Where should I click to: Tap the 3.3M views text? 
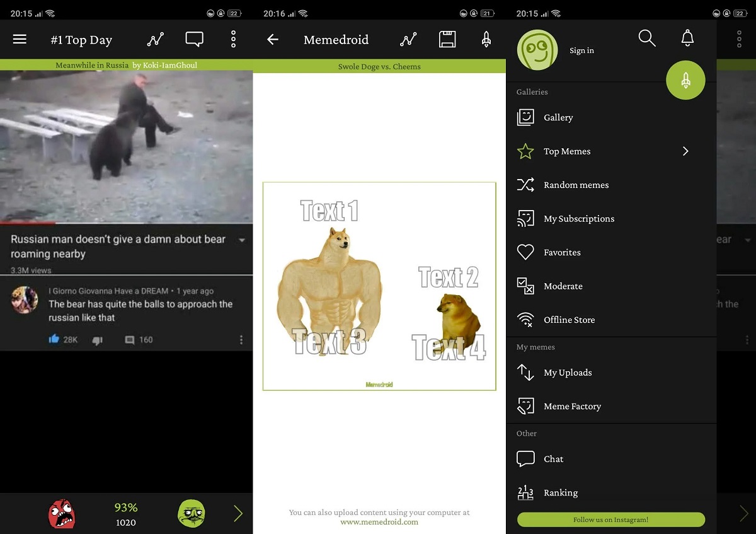coord(31,270)
